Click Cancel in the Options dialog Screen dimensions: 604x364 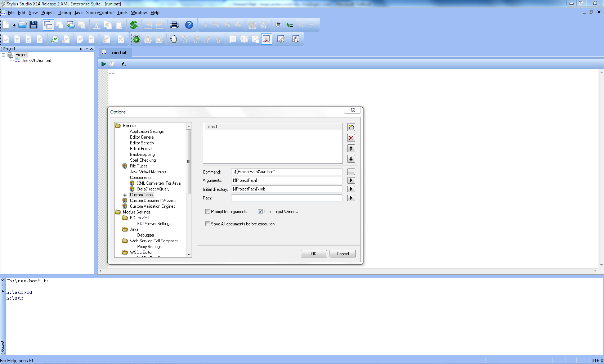tap(343, 254)
